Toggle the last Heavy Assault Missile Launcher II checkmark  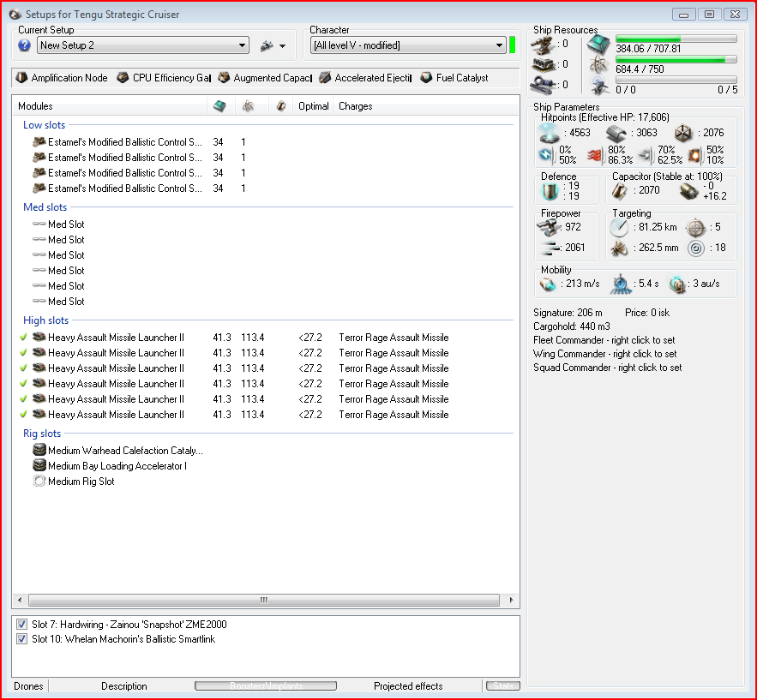[x=23, y=415]
